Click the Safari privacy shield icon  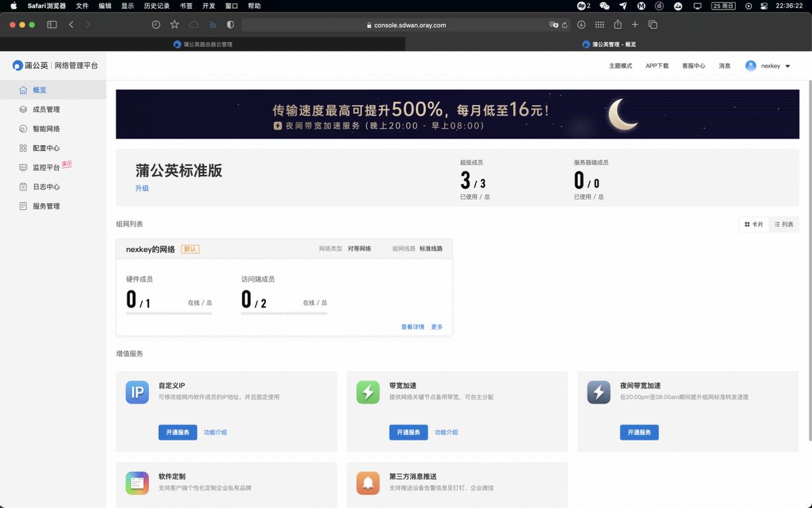click(x=230, y=24)
